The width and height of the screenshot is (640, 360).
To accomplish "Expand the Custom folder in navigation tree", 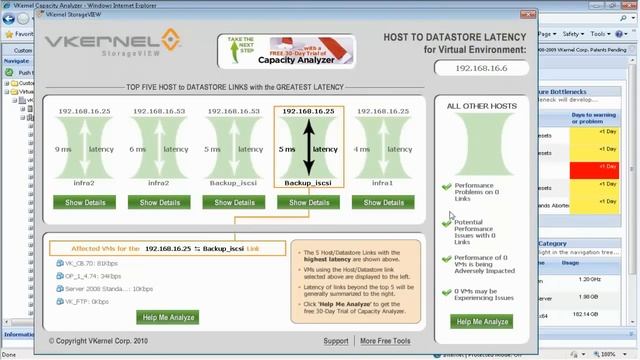I will click(x=7, y=83).
